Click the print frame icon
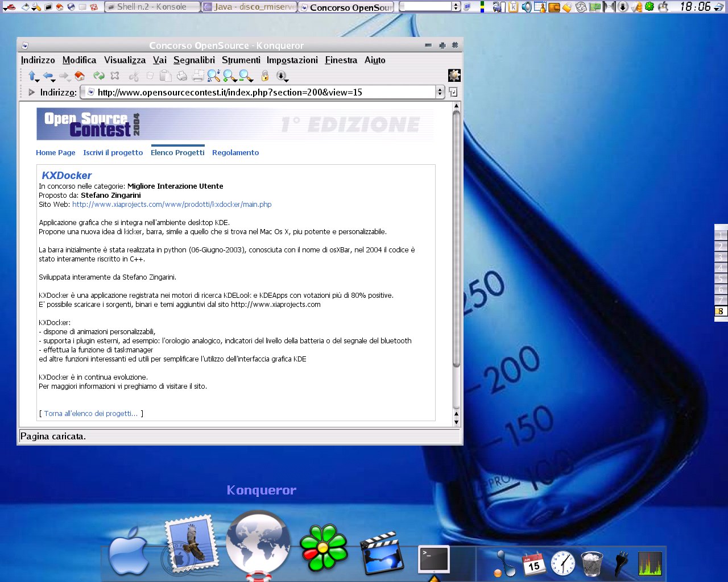The image size is (728, 582). pos(198,76)
